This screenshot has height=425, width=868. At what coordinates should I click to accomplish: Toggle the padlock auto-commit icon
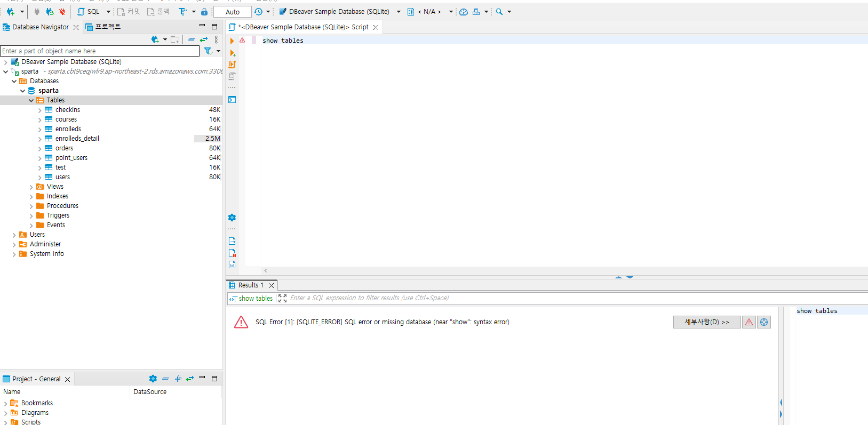pyautogui.click(x=204, y=12)
